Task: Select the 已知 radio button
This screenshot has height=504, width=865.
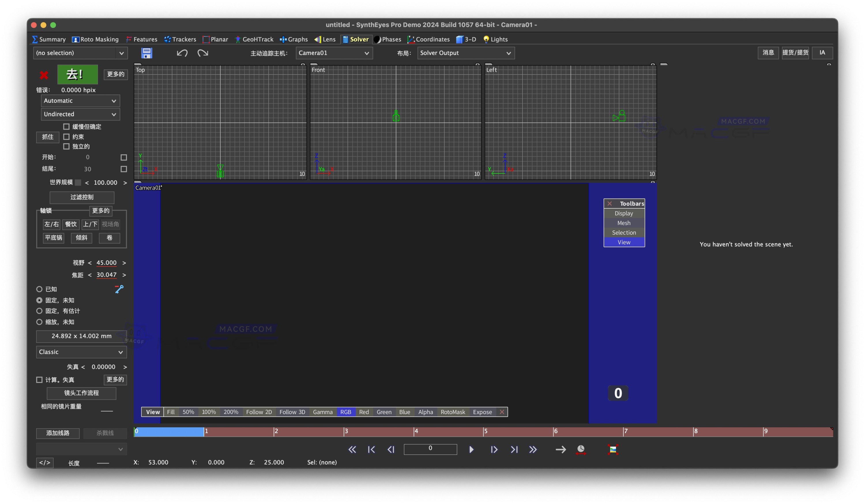Action: [x=40, y=289]
